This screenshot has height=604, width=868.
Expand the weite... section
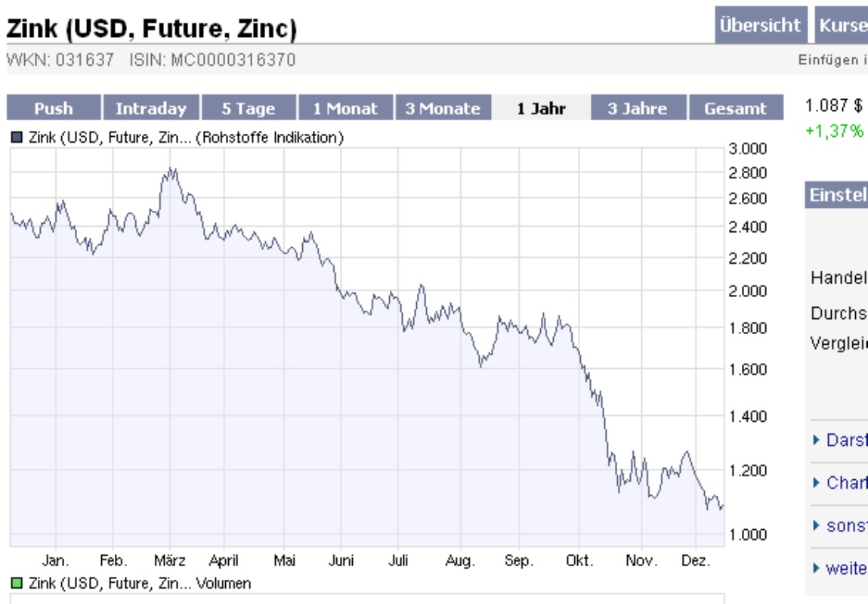click(816, 568)
